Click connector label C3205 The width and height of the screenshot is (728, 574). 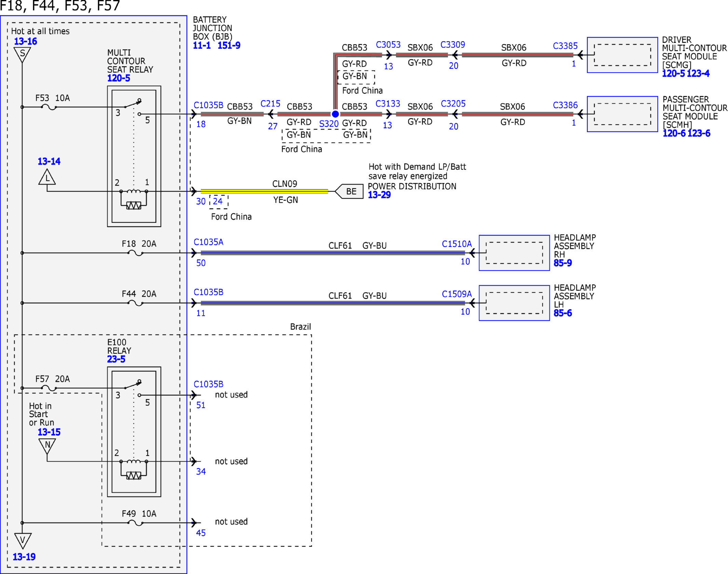click(453, 104)
